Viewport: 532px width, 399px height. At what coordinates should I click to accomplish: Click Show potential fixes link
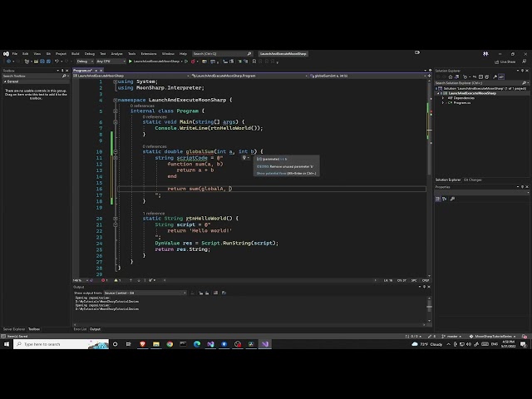[270, 174]
